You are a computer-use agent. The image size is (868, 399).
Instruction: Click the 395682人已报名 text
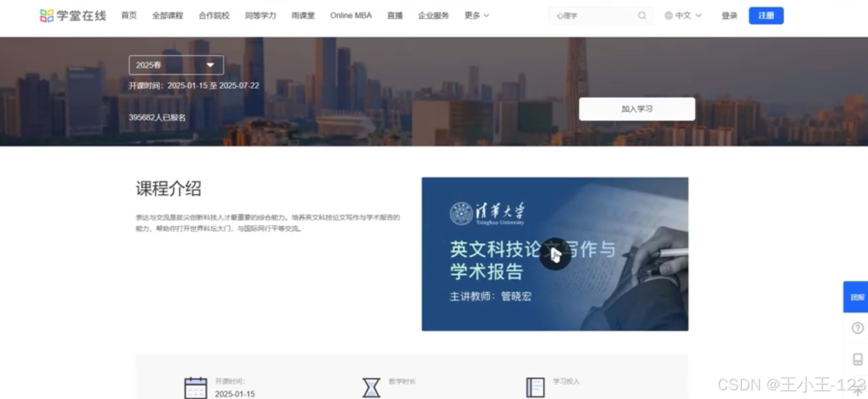[157, 118]
